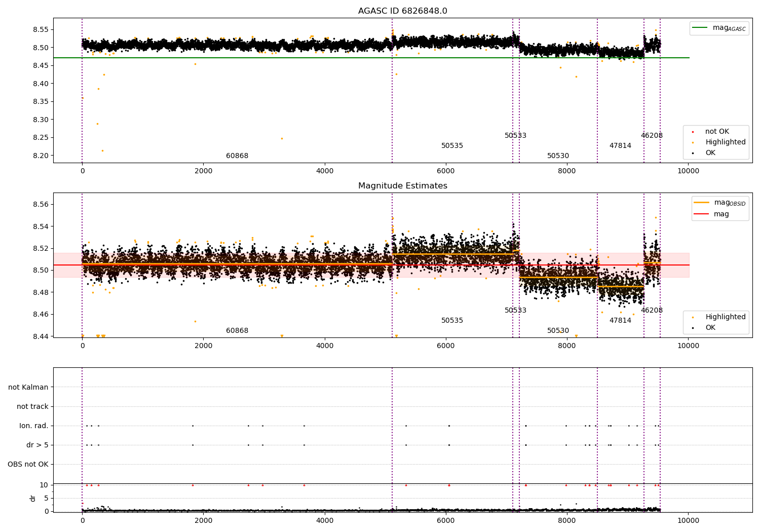This screenshot has height=532, width=760.
Task: Click obsid label 47814 in the AGASC plot
Action: (x=620, y=146)
